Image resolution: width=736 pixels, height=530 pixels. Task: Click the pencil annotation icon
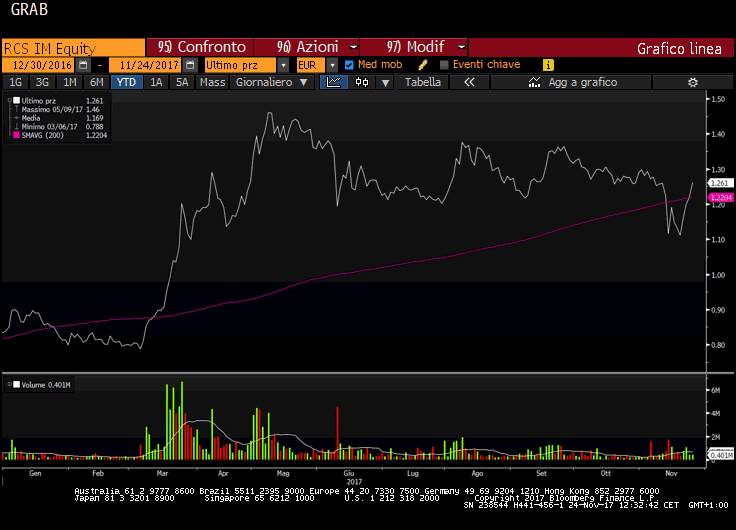[423, 64]
